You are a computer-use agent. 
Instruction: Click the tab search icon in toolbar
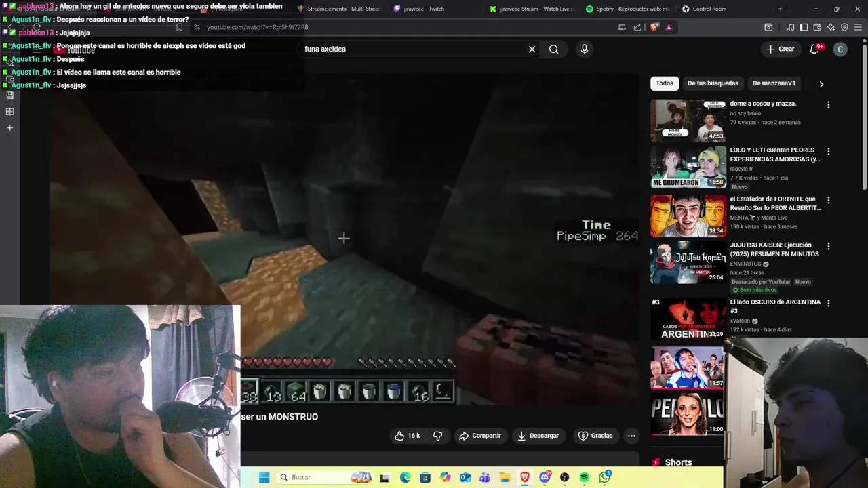tap(768, 27)
